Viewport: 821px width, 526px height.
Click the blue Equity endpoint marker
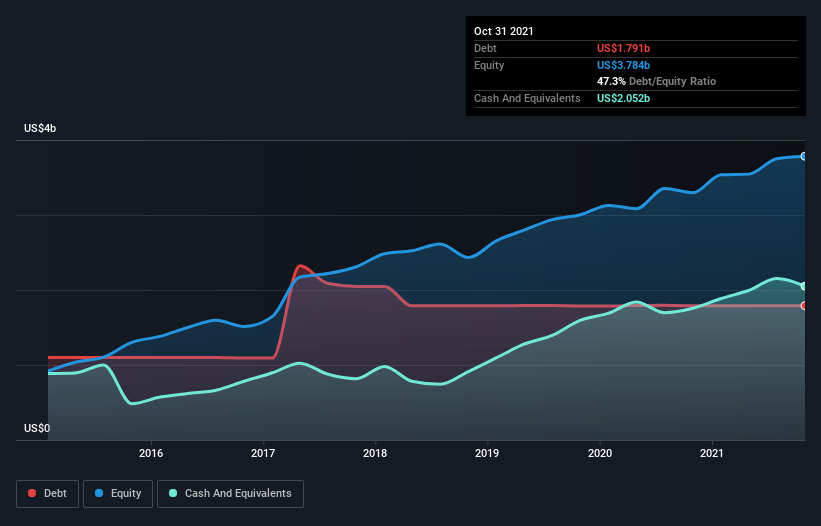coord(804,156)
